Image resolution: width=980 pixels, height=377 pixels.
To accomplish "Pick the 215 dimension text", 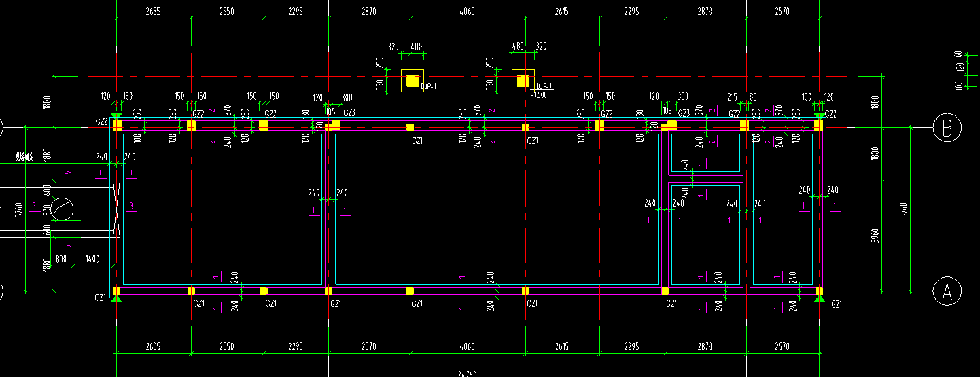I will pyautogui.click(x=732, y=97).
